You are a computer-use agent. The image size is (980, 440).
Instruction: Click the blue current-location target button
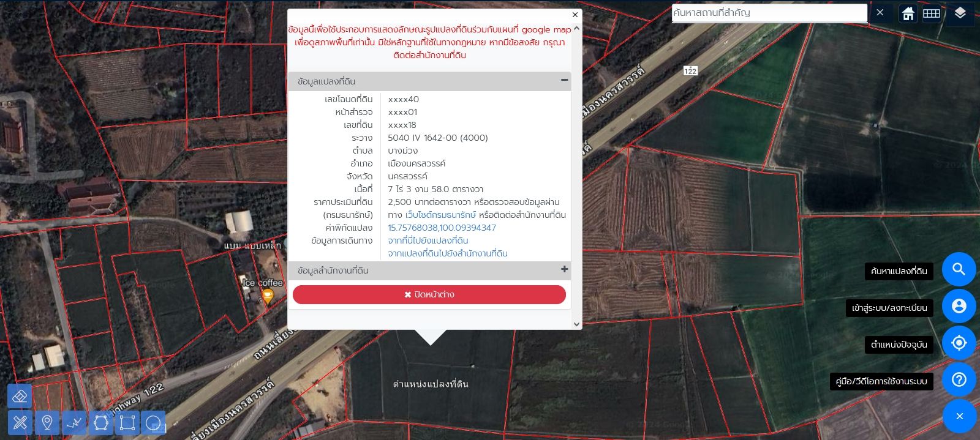point(959,343)
